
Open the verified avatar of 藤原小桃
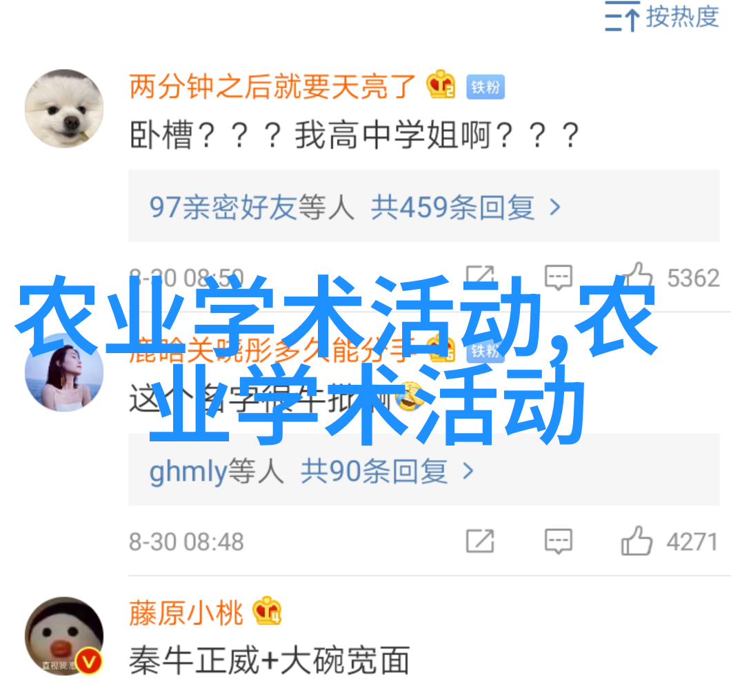(x=64, y=636)
